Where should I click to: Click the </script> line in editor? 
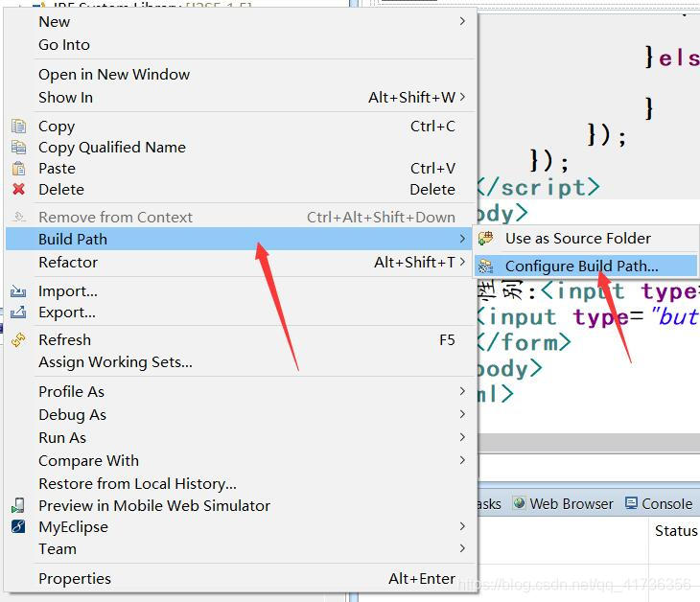coord(538,188)
